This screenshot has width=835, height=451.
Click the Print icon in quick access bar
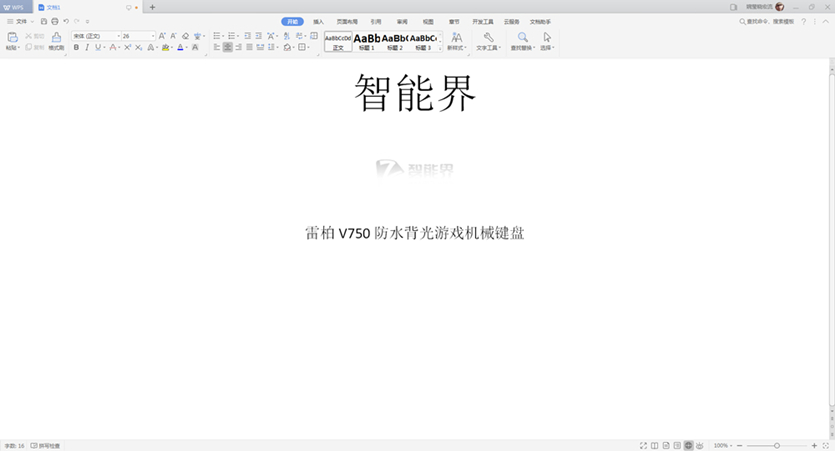point(55,21)
